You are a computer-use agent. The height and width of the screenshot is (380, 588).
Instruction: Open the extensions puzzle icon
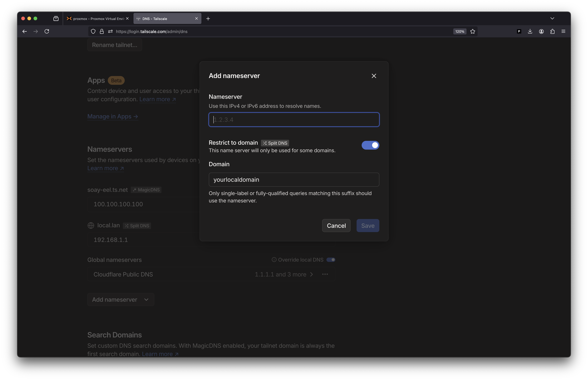pyautogui.click(x=552, y=31)
